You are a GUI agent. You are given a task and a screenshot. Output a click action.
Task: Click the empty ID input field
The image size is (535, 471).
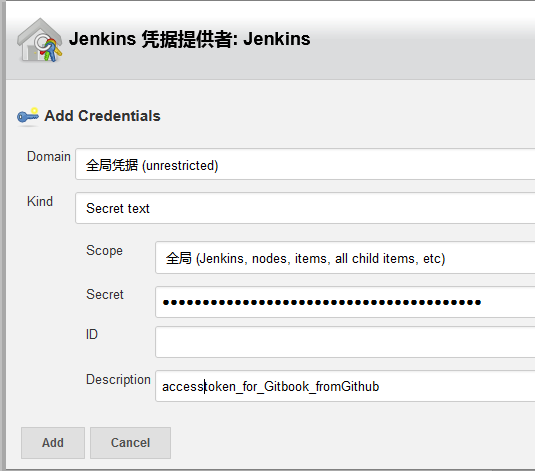tap(345, 342)
